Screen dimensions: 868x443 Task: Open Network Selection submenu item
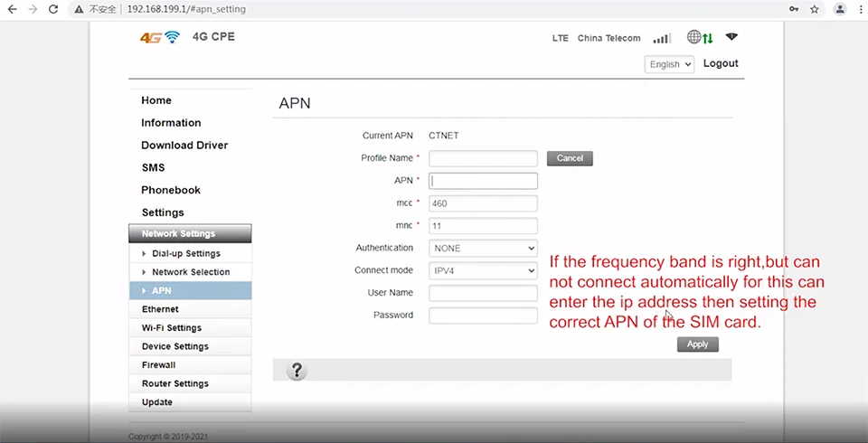(190, 272)
